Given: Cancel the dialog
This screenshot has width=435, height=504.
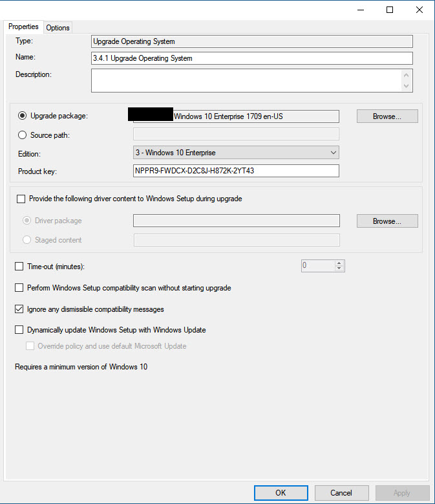Looking at the screenshot, I should point(341,493).
